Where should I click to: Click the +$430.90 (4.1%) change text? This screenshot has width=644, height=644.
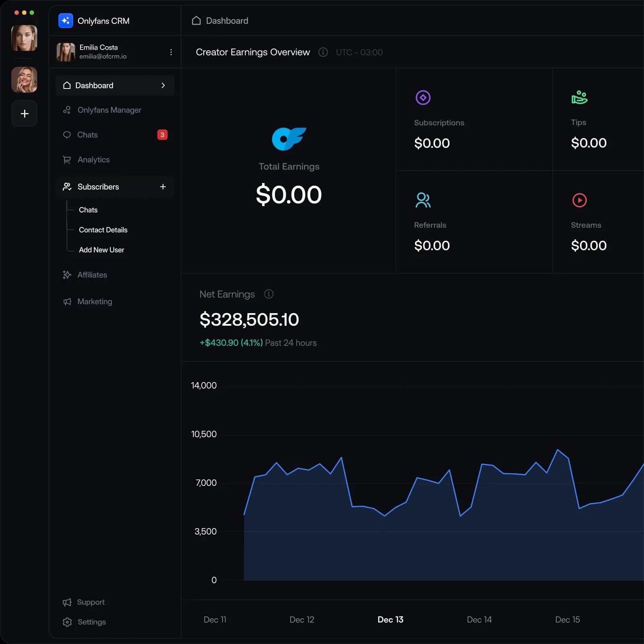[231, 343]
